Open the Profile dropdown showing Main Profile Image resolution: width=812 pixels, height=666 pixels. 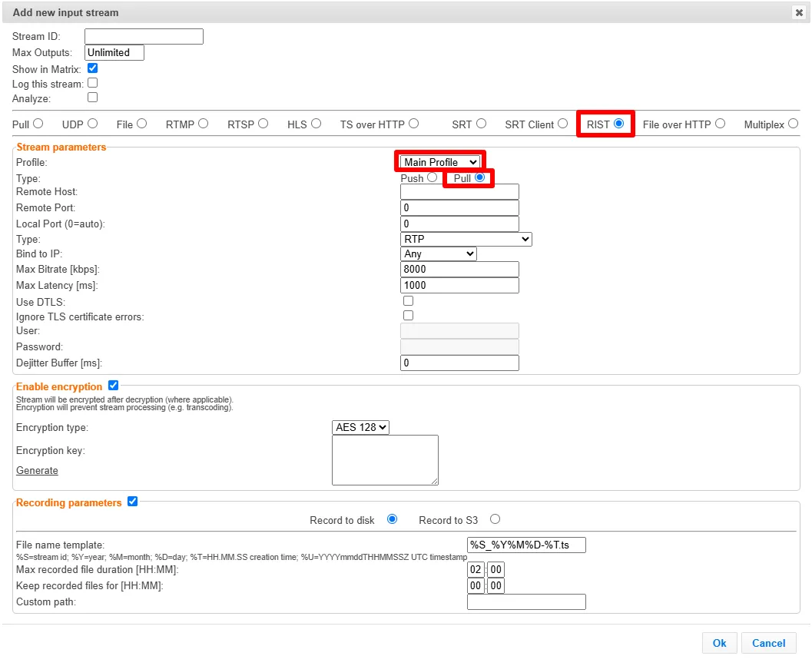tap(439, 162)
